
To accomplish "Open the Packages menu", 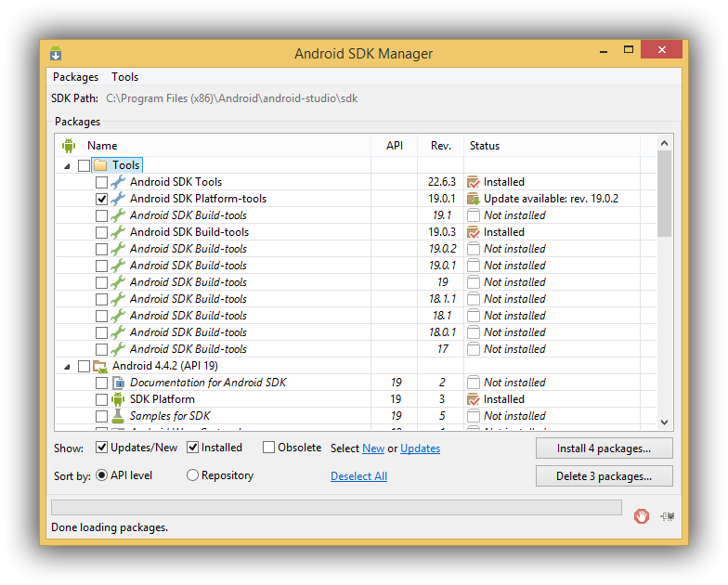I will coord(76,77).
